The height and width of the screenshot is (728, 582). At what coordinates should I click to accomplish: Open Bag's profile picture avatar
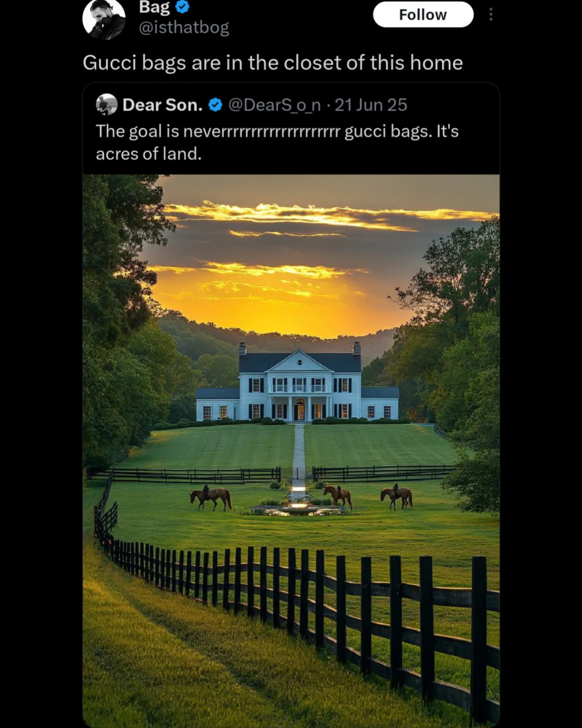tap(104, 19)
